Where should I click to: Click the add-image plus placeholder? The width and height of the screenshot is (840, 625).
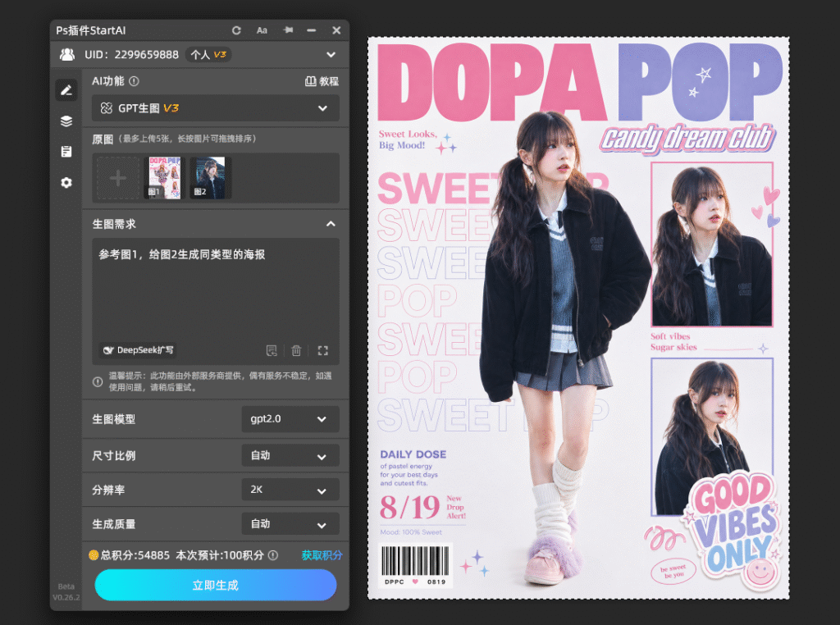[118, 178]
